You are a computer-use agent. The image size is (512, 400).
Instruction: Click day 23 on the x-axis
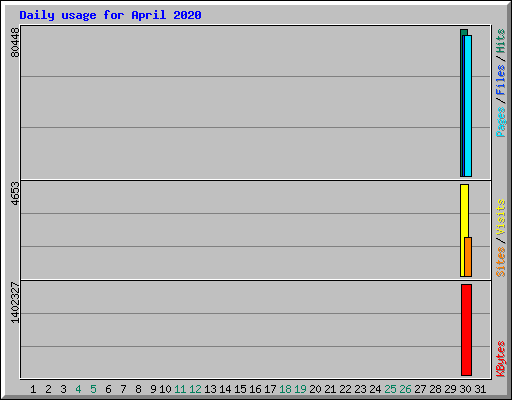coord(360,389)
